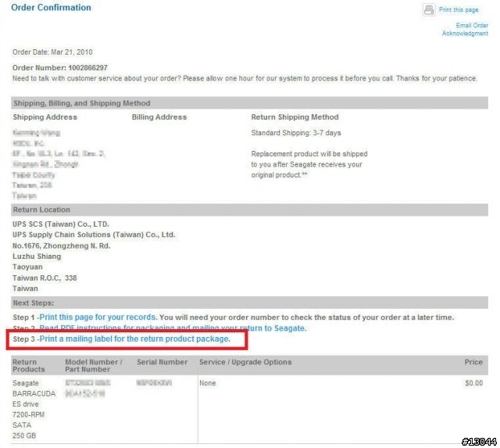Click the Return Products column header
This screenshot has width=500, height=448.
29,366
